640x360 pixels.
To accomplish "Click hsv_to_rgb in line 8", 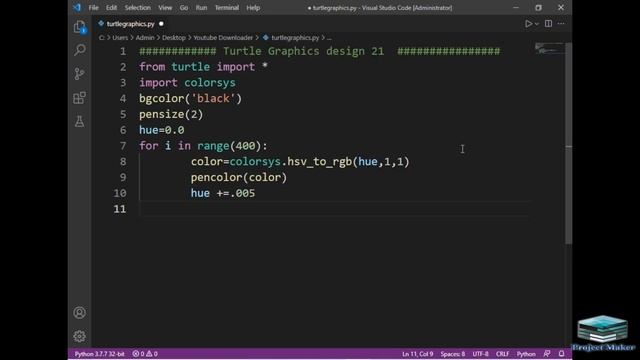I will click(320, 162).
